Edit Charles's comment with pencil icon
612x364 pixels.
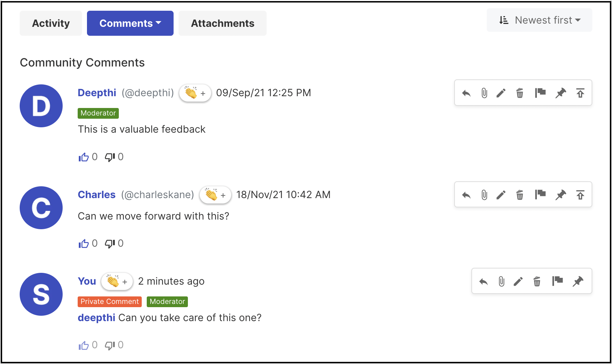tap(501, 195)
